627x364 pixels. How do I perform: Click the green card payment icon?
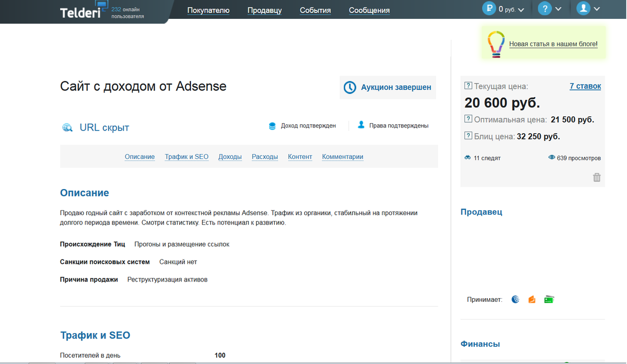tap(549, 300)
